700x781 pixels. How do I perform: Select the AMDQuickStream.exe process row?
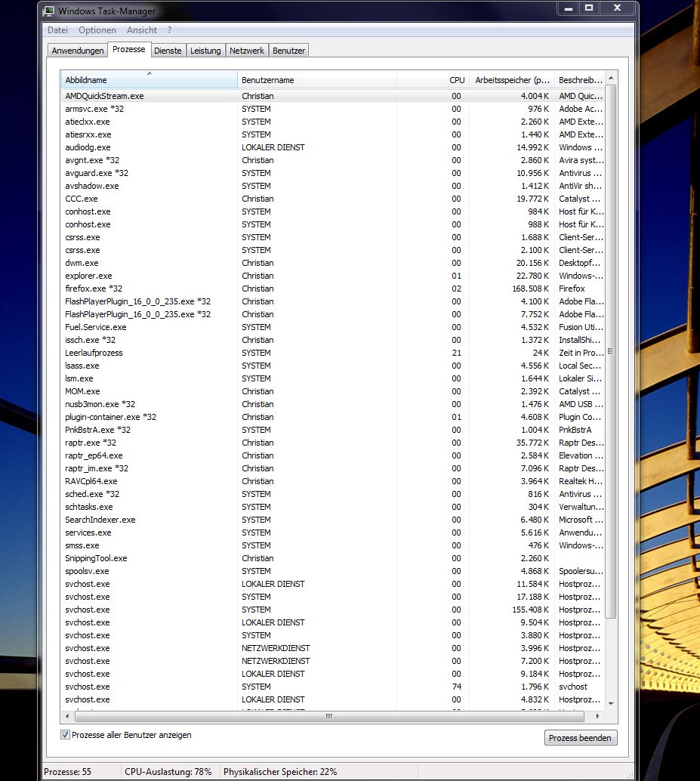click(333, 96)
